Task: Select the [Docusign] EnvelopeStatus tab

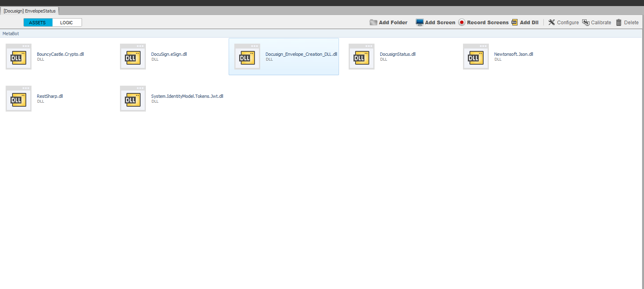Action: coord(29,11)
